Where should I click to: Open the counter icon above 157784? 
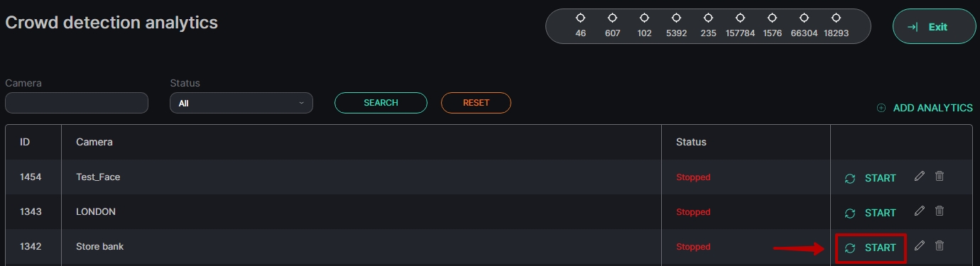pyautogui.click(x=740, y=18)
